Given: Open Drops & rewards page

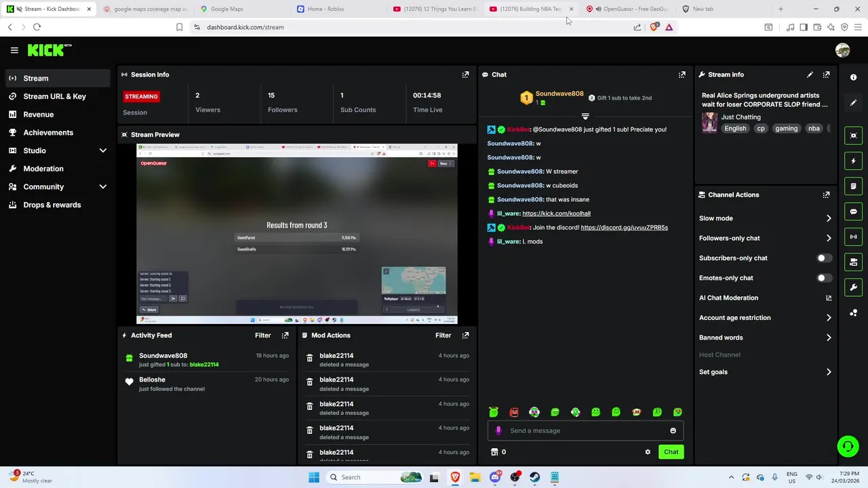Looking at the screenshot, I should coord(58,205).
